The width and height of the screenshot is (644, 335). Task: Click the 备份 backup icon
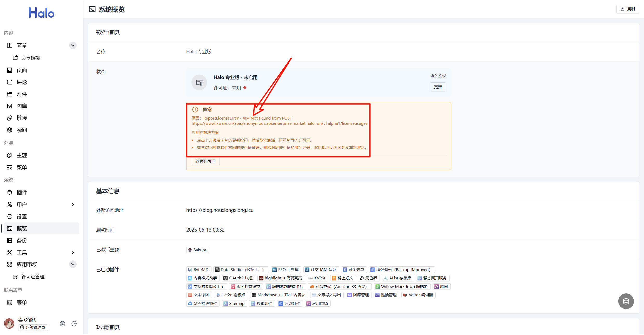tap(10, 240)
